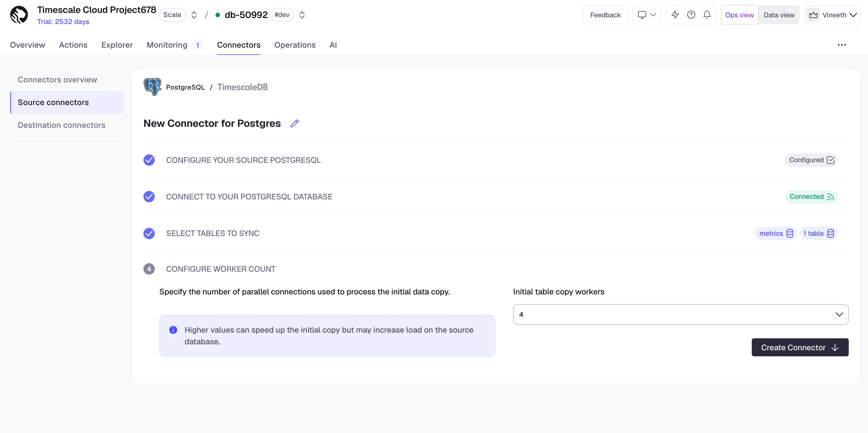Click the crown icon beside Vineeth
This screenshot has height=433, width=868.
[813, 15]
